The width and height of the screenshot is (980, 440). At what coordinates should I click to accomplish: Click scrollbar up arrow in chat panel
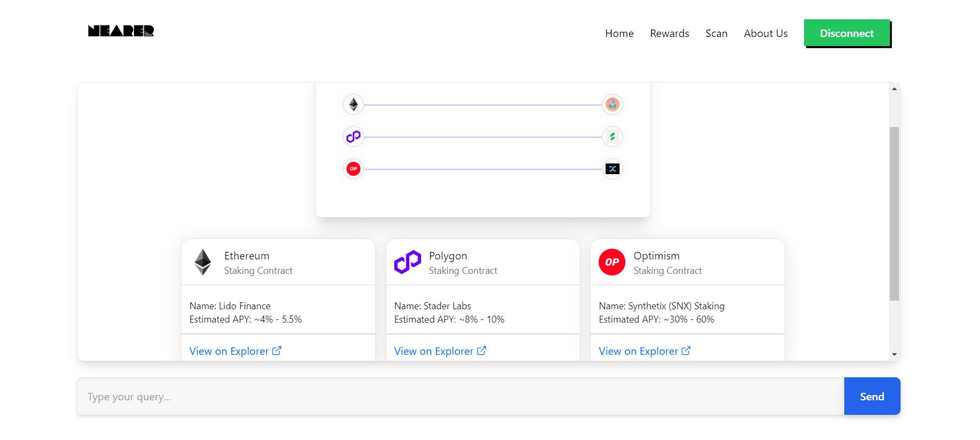pos(894,88)
